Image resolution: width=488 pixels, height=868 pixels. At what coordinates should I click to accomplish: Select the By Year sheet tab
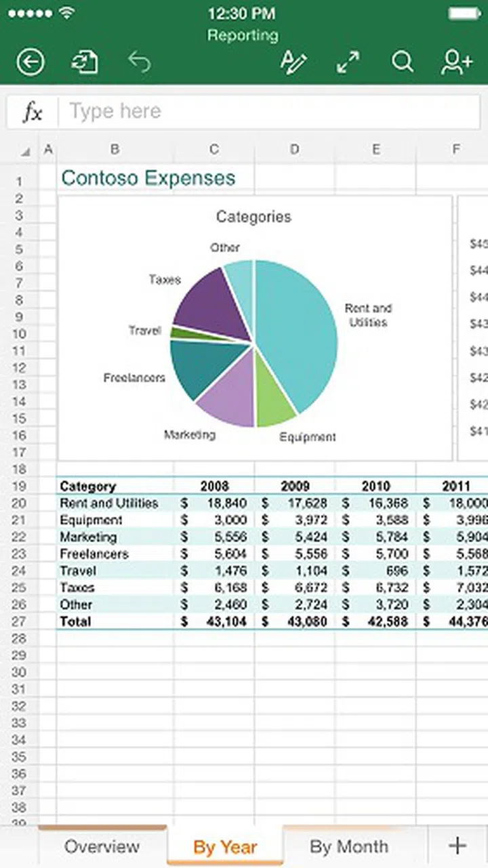[x=225, y=847]
